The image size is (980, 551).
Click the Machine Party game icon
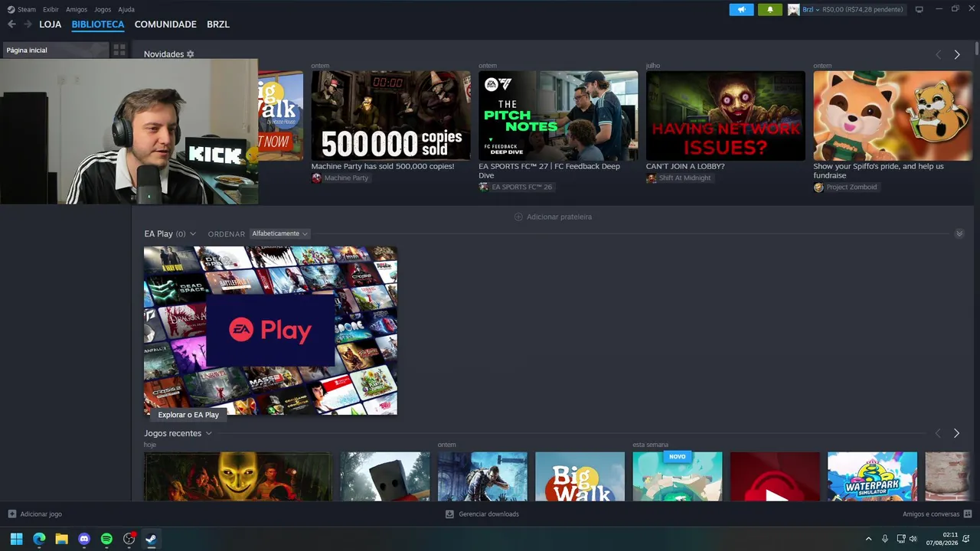(x=316, y=178)
